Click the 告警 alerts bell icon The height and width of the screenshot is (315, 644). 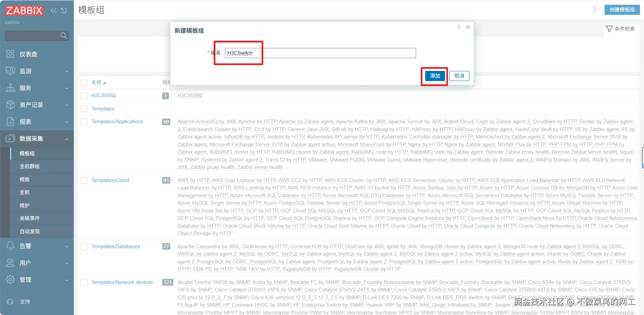[10, 246]
